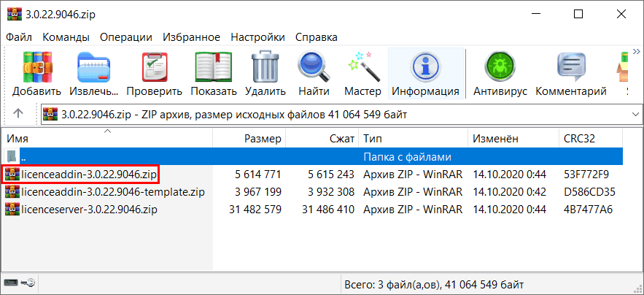Click the key icon in status bar

(28, 283)
